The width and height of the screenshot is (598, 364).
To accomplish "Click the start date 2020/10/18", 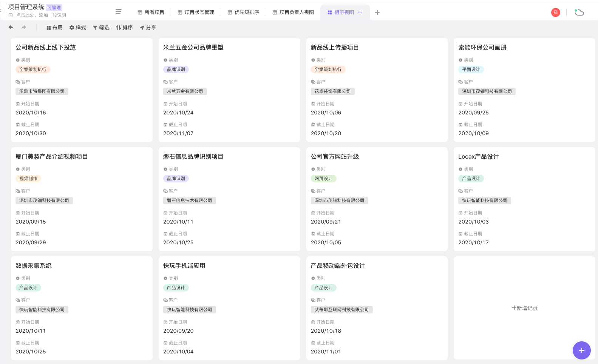I will (x=326, y=331).
